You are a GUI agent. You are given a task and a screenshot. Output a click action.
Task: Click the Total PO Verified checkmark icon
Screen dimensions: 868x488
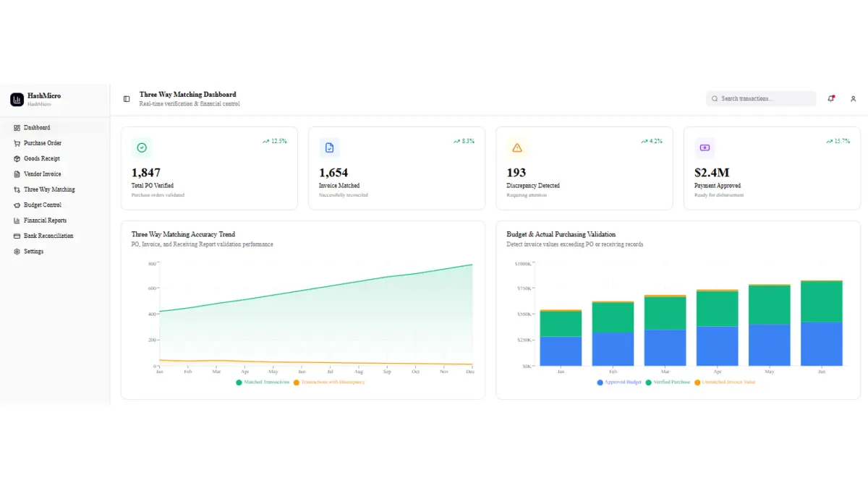[x=142, y=147]
